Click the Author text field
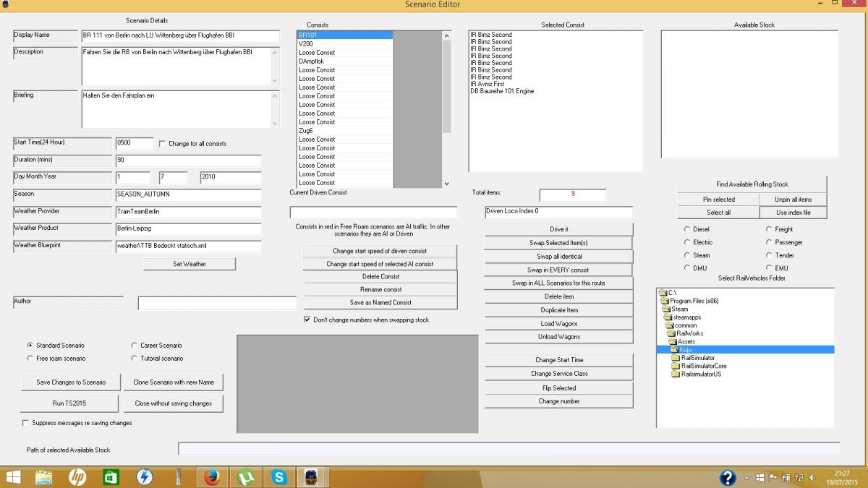Viewport: 868px width, 488px height. 217,304
